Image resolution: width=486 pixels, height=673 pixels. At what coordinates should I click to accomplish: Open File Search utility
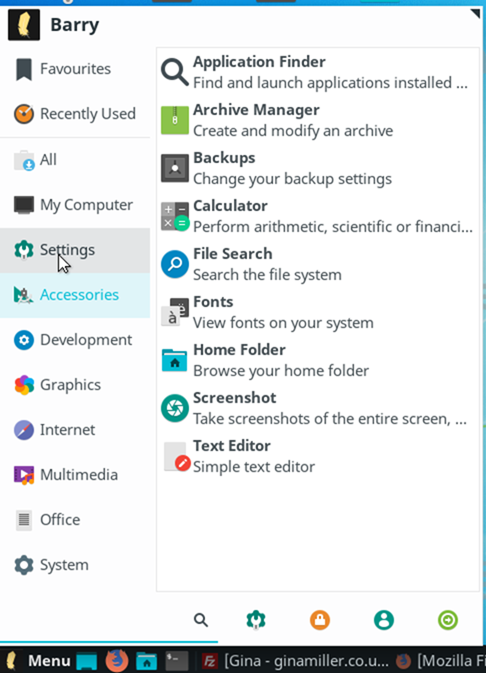318,264
